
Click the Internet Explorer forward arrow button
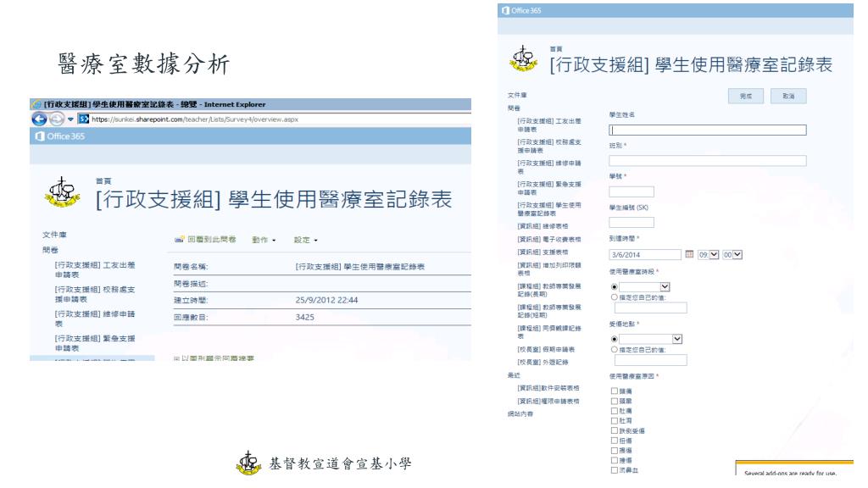tap(57, 119)
